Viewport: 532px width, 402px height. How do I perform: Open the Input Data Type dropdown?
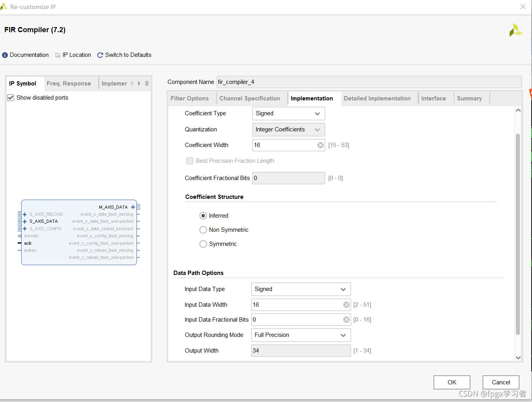tap(301, 289)
